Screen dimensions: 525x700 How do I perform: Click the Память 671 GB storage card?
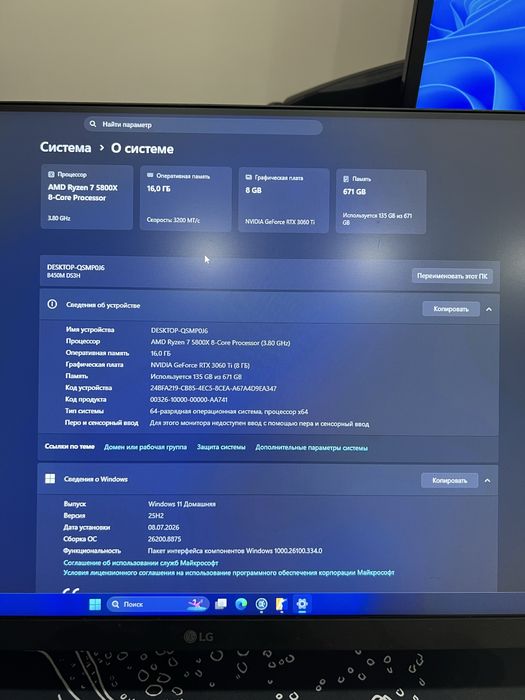pos(381,201)
